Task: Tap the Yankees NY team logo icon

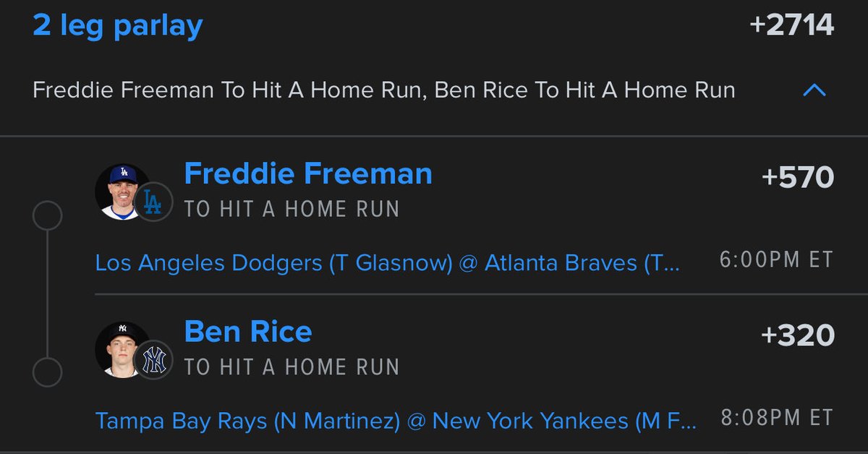Action: 153,359
